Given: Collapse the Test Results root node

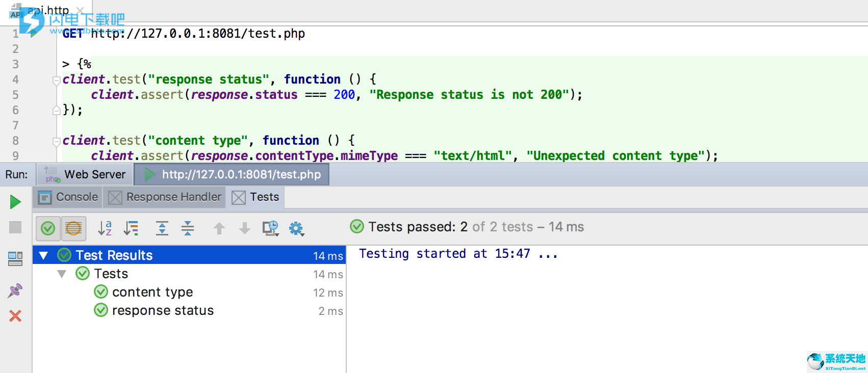Looking at the screenshot, I should pyautogui.click(x=44, y=255).
